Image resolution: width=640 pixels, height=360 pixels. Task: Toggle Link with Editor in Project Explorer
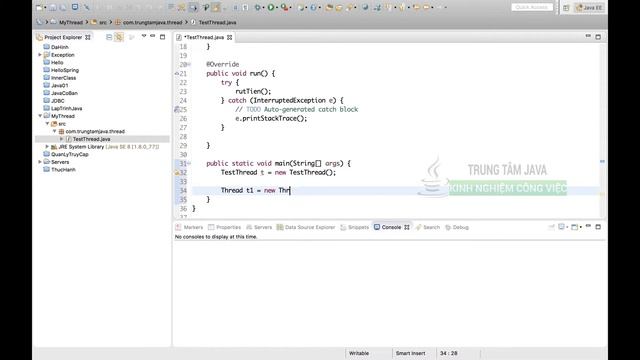(119, 37)
